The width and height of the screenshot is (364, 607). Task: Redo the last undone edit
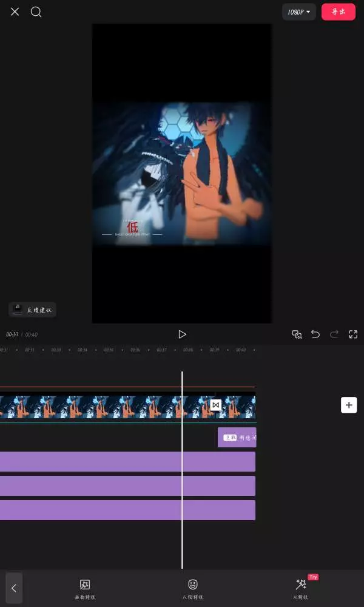tap(334, 334)
